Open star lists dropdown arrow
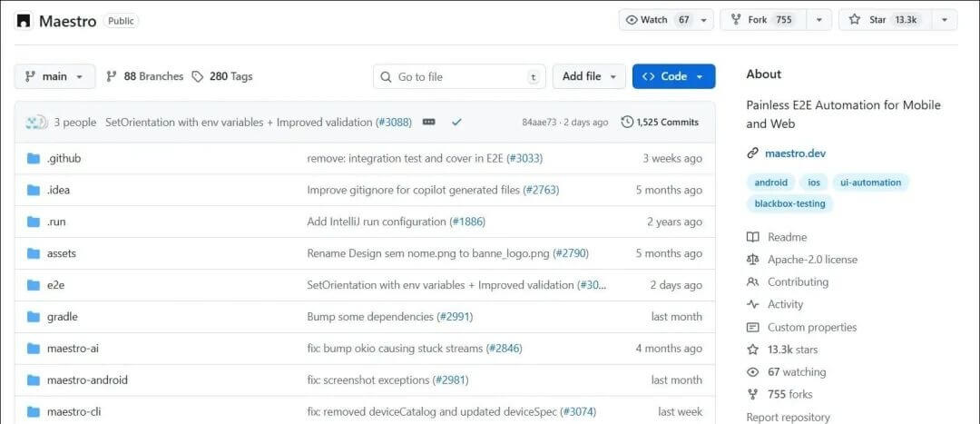Image resolution: width=980 pixels, height=424 pixels. pos(945,20)
